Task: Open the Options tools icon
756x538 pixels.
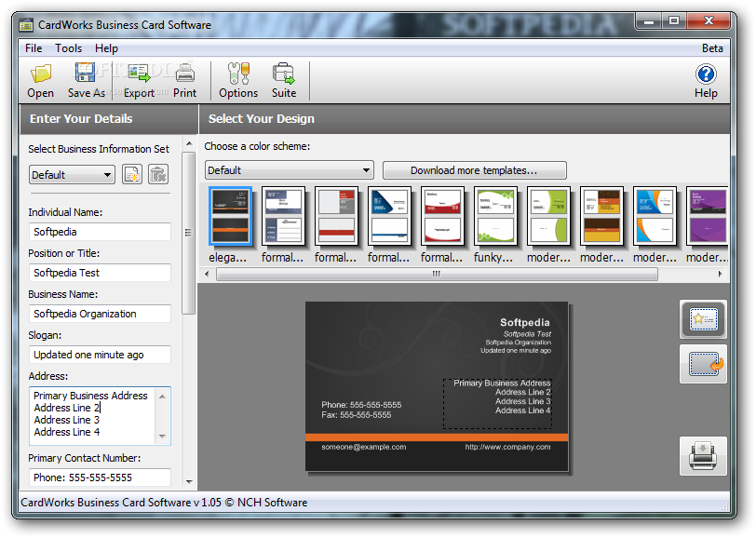Action: click(238, 74)
